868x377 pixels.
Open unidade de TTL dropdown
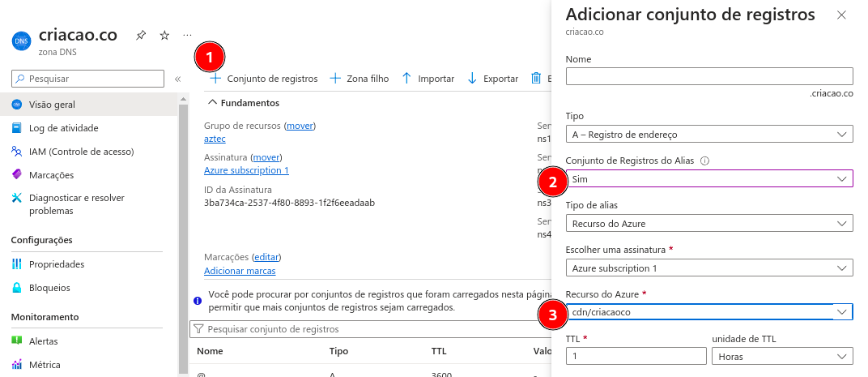(782, 357)
